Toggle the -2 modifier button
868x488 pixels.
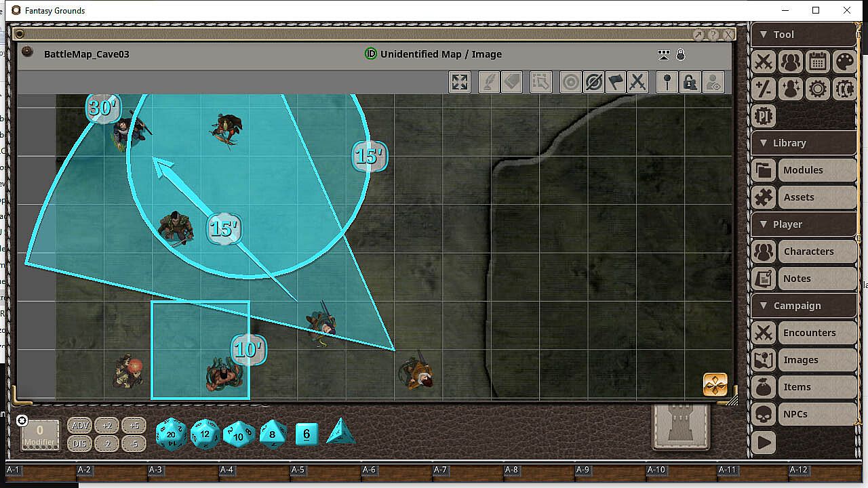pyautogui.click(x=106, y=444)
